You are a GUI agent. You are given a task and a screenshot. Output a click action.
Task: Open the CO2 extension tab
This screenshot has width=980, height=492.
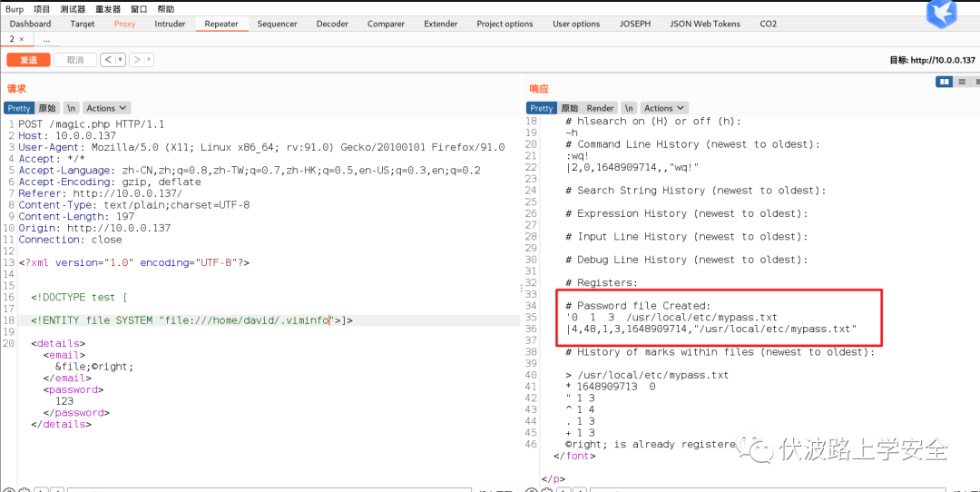pos(769,24)
